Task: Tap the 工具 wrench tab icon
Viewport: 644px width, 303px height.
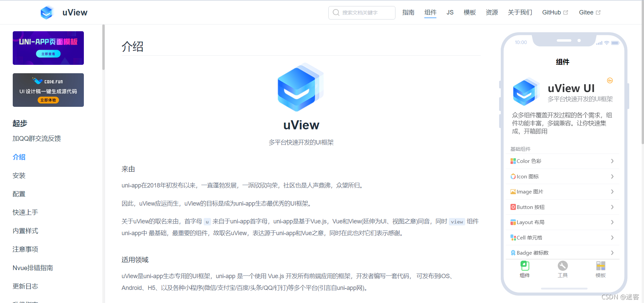Action: (x=563, y=266)
